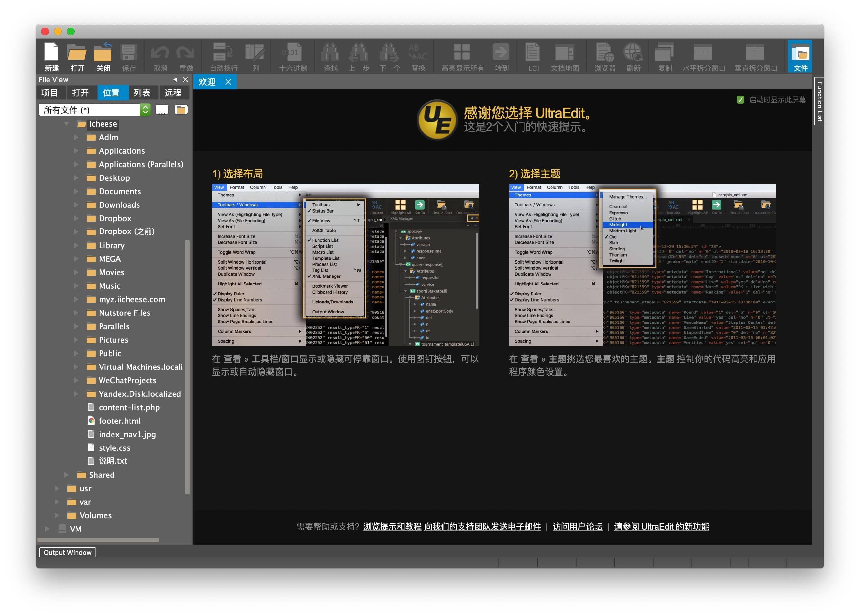This screenshot has width=860, height=616.
Task: Click the 高亮显示所有 highlight all icon
Action: pyautogui.click(x=462, y=53)
